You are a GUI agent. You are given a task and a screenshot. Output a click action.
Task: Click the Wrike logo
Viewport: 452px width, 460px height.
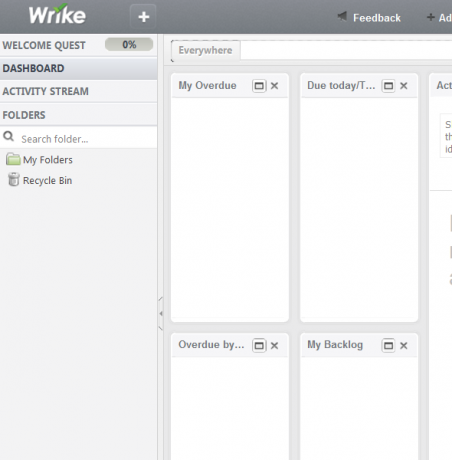point(57,14)
